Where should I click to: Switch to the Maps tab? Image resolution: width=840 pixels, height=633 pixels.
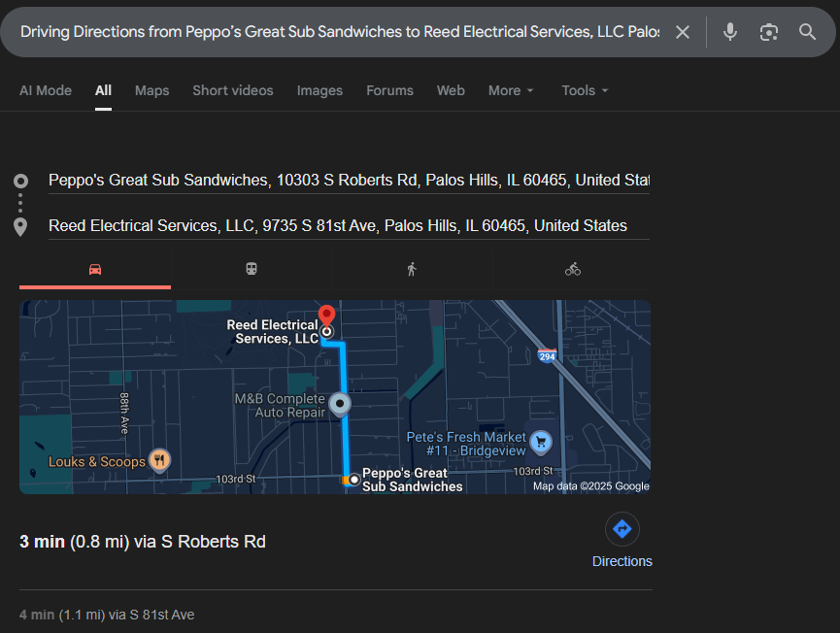coord(151,90)
